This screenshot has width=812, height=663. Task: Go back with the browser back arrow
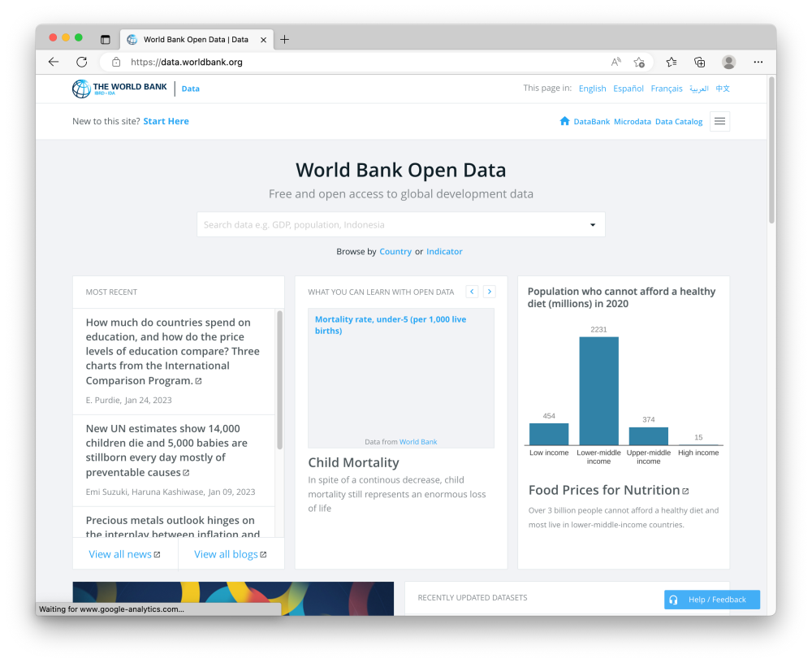[x=54, y=63]
